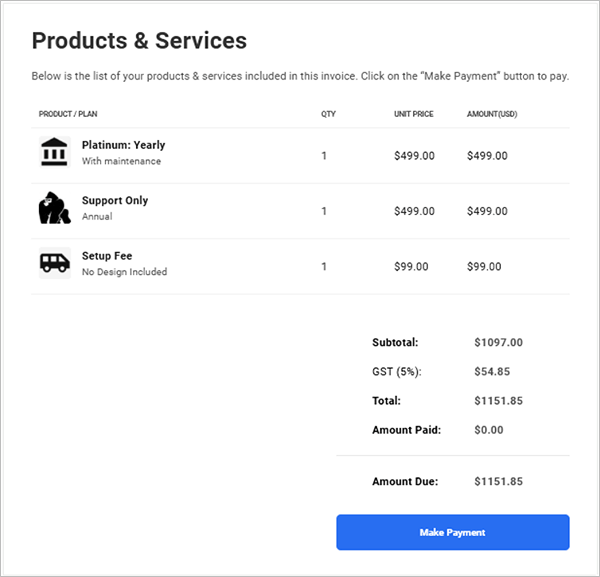Click the Amount Due value $1151.85
Image resolution: width=600 pixels, height=577 pixels.
point(499,481)
